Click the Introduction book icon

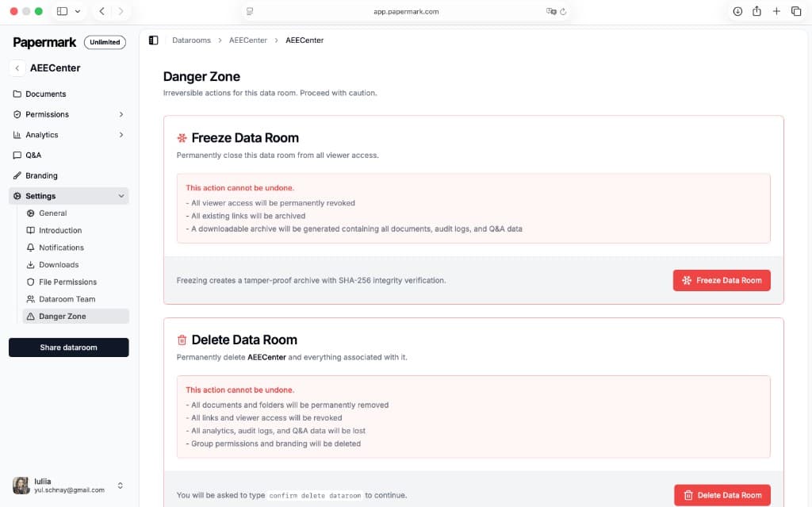(31, 230)
